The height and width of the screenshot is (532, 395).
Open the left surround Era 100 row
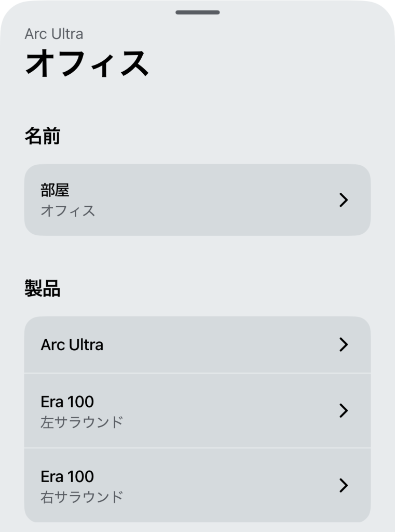click(x=197, y=410)
